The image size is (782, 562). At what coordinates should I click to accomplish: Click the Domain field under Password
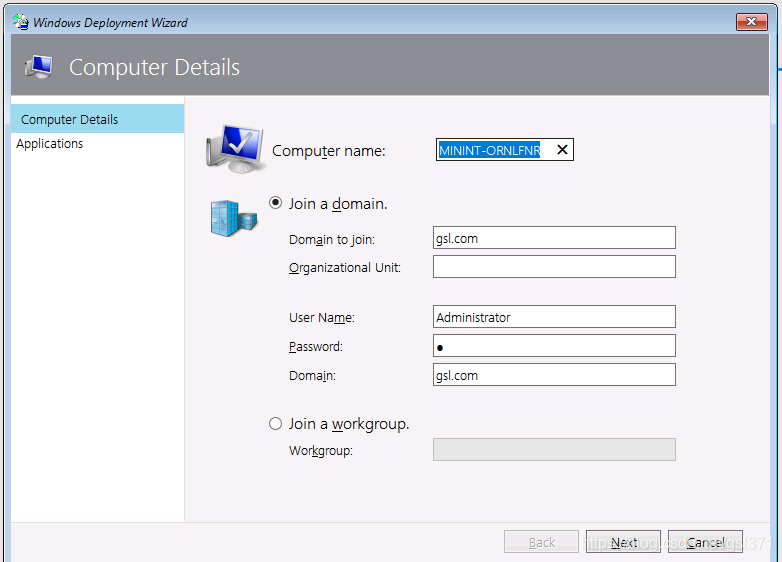pyautogui.click(x=554, y=375)
